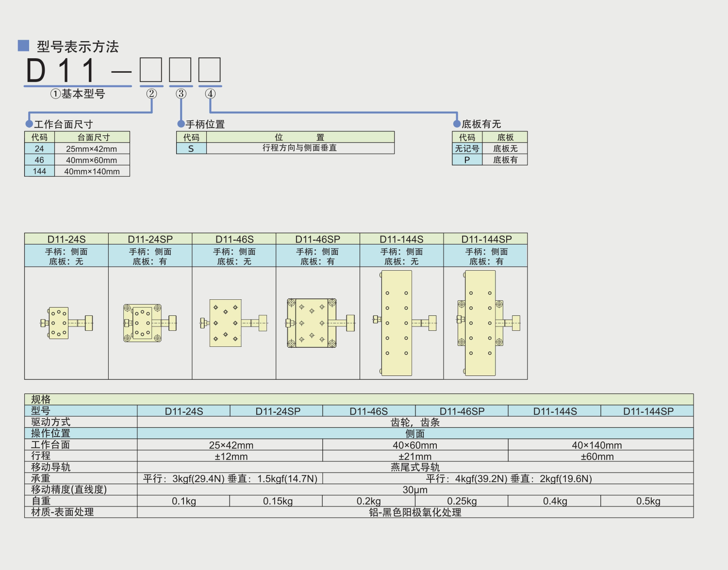Screen dimensions: 728x570
Task: Click the blue square beside 型号表示方法
Action: pyautogui.click(x=23, y=46)
